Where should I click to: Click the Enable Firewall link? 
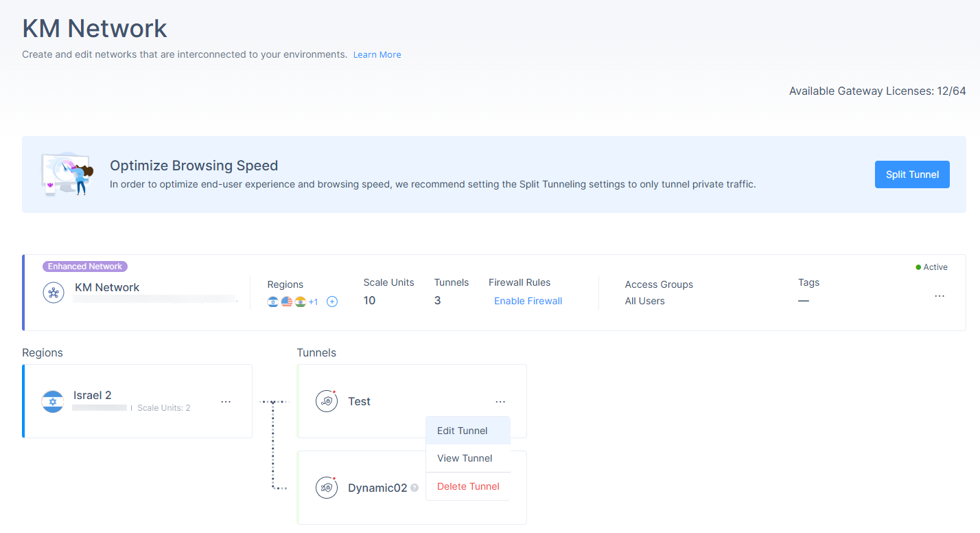pyautogui.click(x=528, y=301)
